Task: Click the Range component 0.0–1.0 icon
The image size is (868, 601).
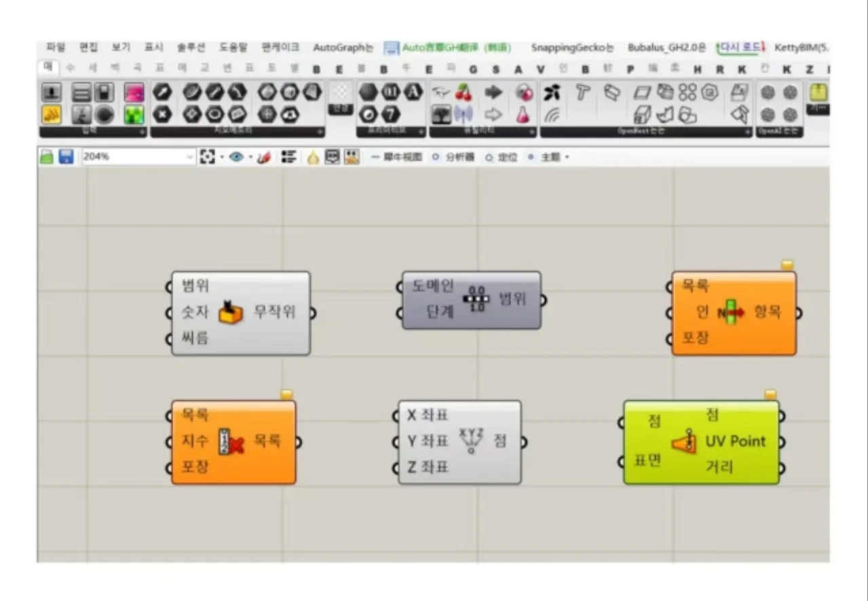Action: pyautogui.click(x=476, y=299)
